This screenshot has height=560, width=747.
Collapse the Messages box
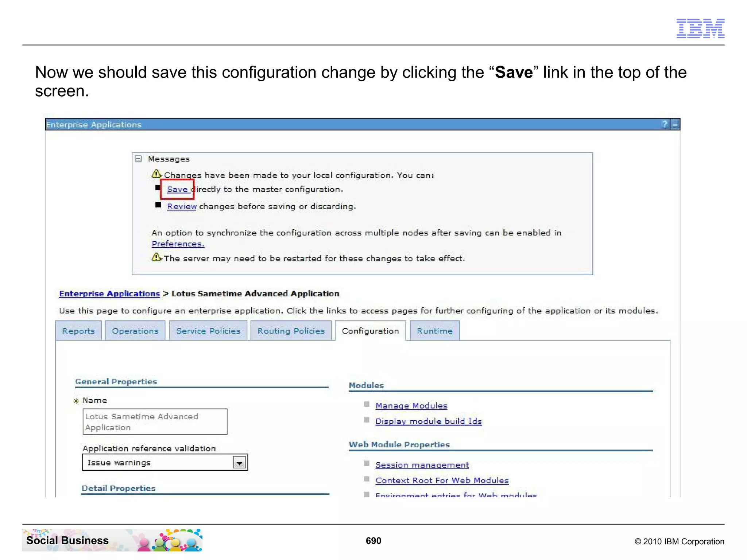point(138,159)
